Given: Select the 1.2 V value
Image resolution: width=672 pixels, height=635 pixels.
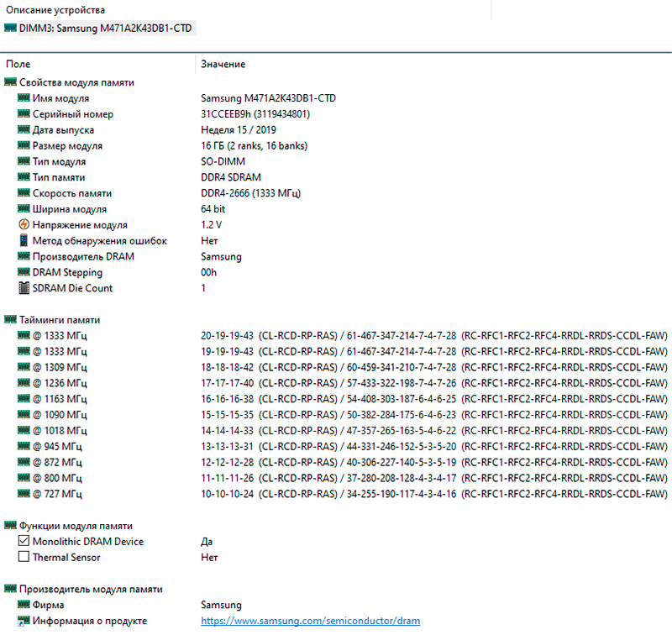Looking at the screenshot, I should (212, 225).
